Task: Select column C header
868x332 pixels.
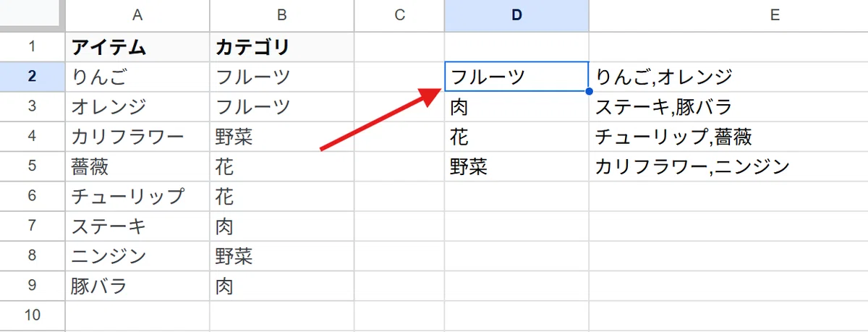Action: (x=399, y=16)
